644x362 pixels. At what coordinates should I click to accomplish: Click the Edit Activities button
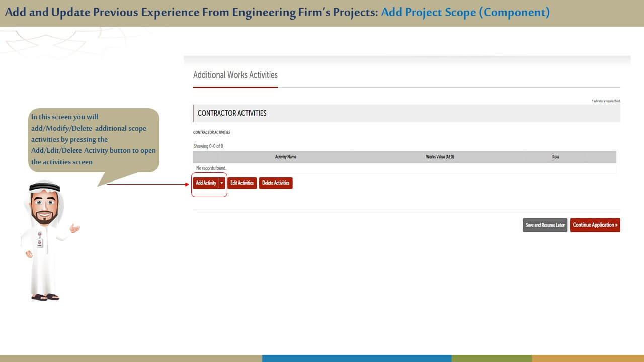point(242,183)
